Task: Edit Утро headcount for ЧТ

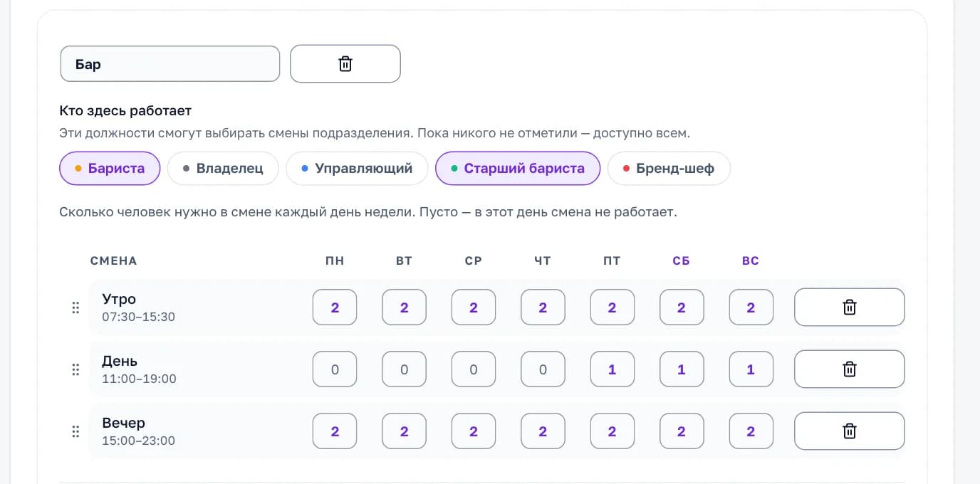Action: pos(543,307)
